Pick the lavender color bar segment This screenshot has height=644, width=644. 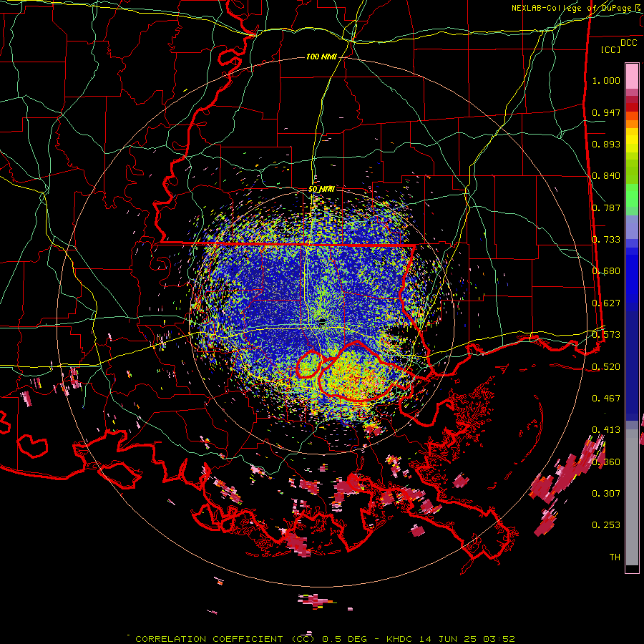[632, 227]
